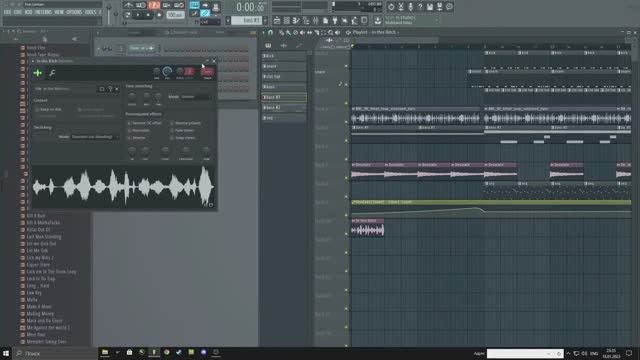Click the sampler waveform preview
Screen dimensions: 640x360
(x=123, y=187)
